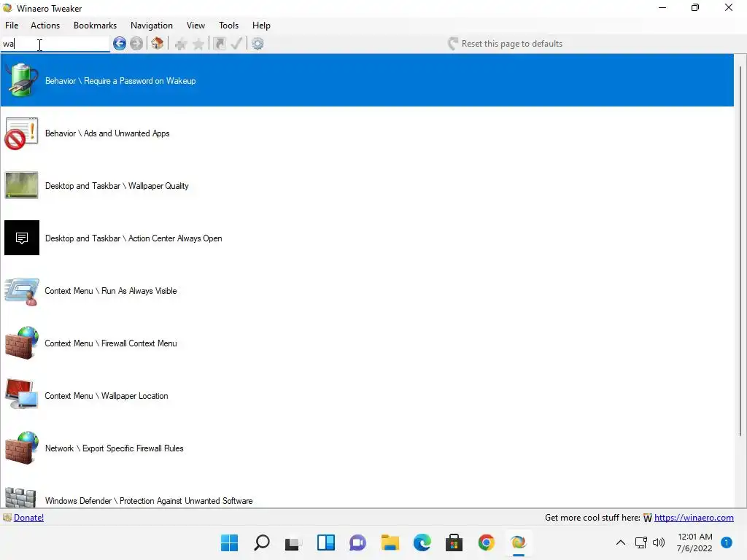Open the Windows Start menu
This screenshot has width=747, height=560.
pos(230,542)
